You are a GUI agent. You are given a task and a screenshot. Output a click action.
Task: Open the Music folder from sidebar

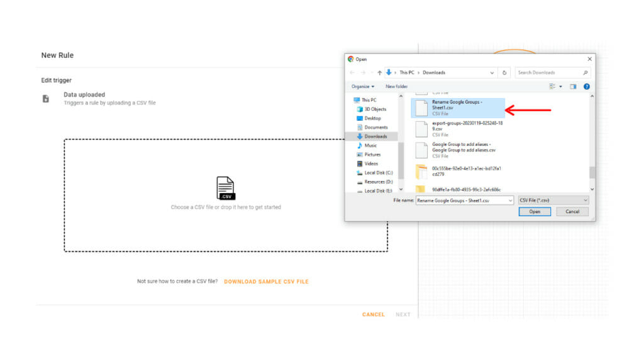coord(370,145)
